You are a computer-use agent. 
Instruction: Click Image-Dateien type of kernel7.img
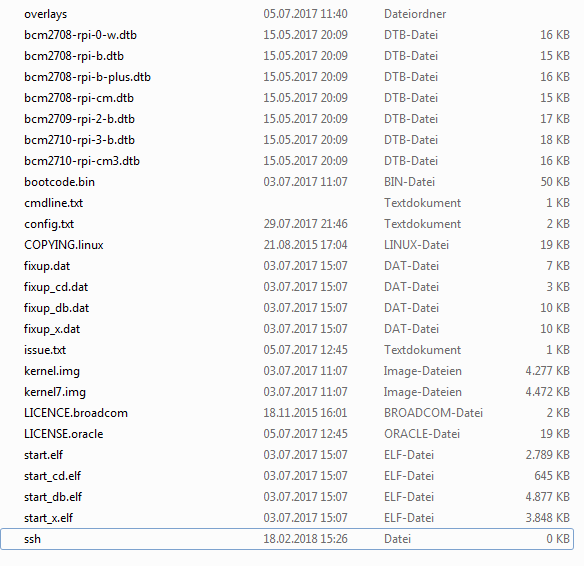coord(423,392)
